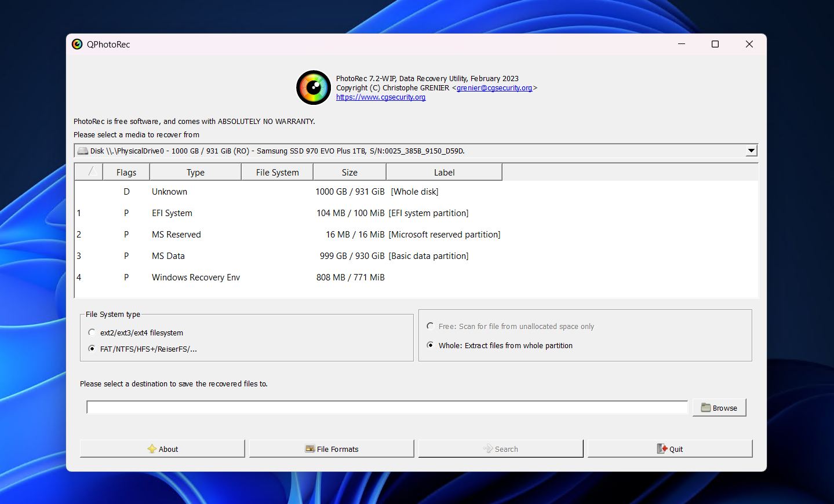Enable Whole: Extract files from whole partition
Viewport: 834px width, 504px height.
point(430,345)
